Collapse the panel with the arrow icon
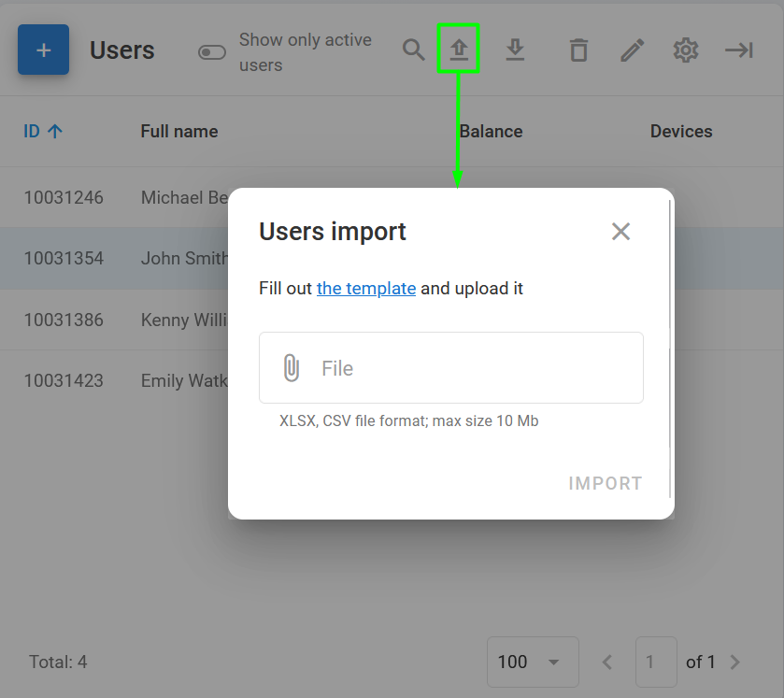 738,50
